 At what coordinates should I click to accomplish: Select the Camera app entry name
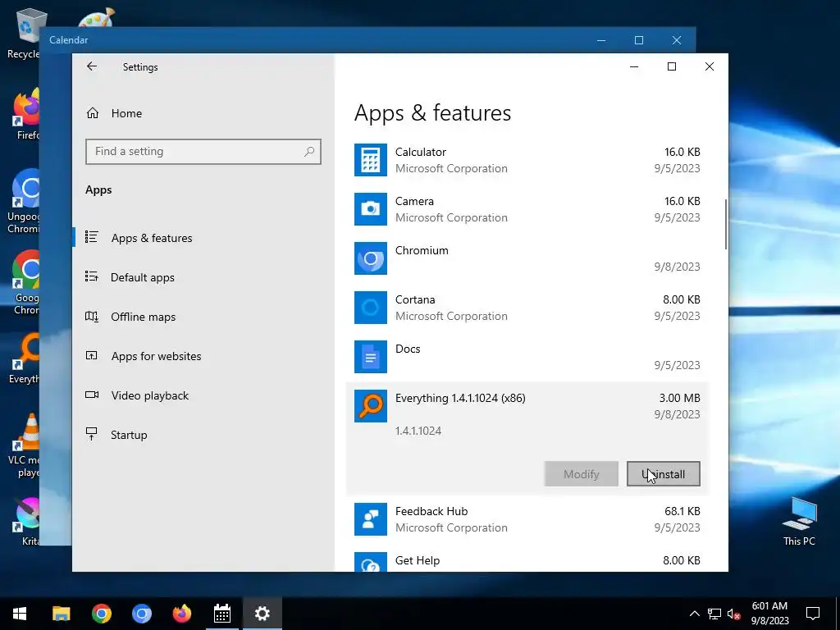point(414,202)
